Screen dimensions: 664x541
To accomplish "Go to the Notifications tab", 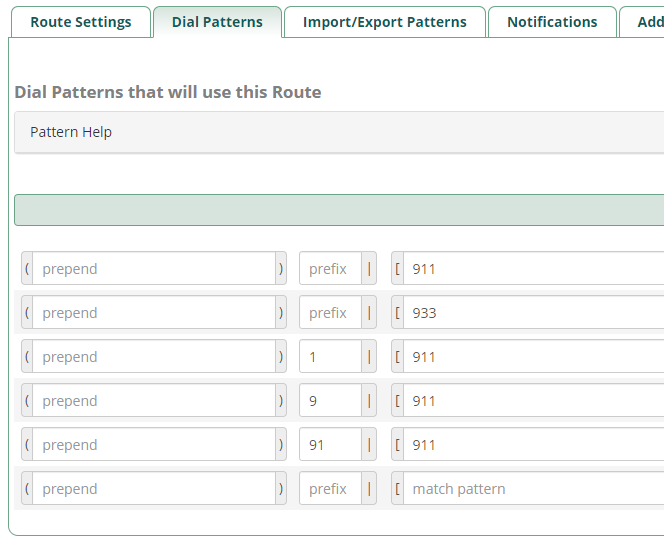I will pos(552,22).
